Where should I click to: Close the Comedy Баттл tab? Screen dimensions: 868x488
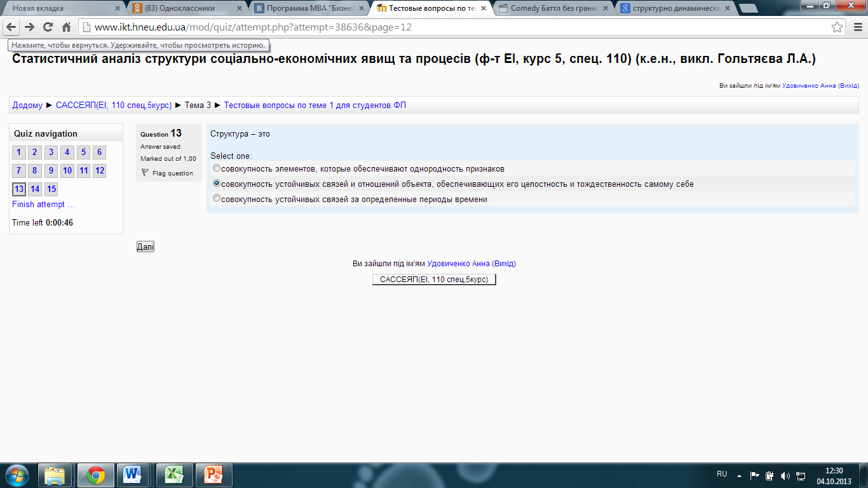tap(605, 8)
